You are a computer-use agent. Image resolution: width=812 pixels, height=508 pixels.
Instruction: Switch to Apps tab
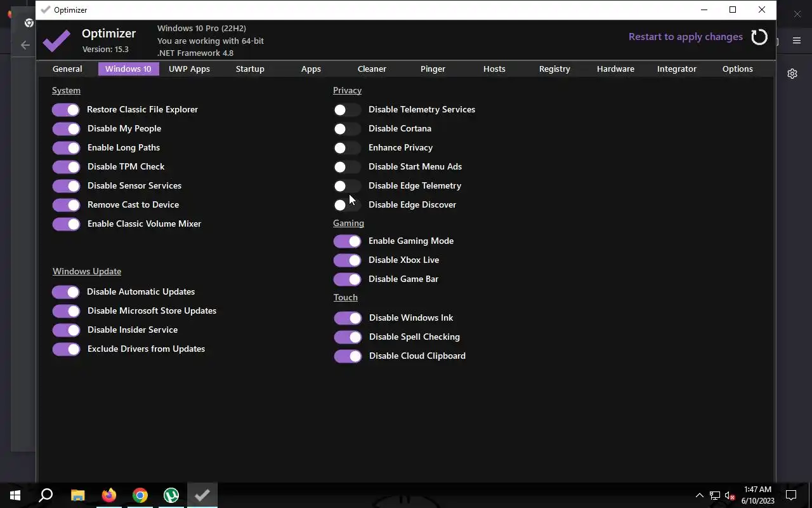[311, 69]
